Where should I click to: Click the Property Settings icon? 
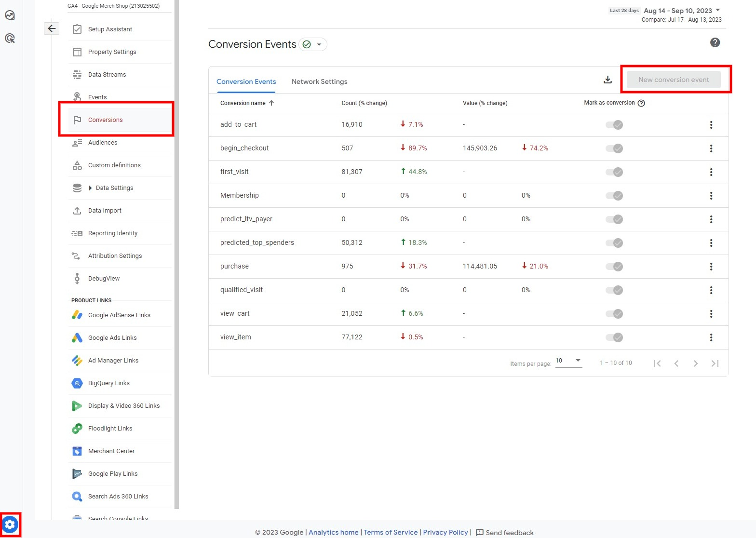[x=77, y=52]
